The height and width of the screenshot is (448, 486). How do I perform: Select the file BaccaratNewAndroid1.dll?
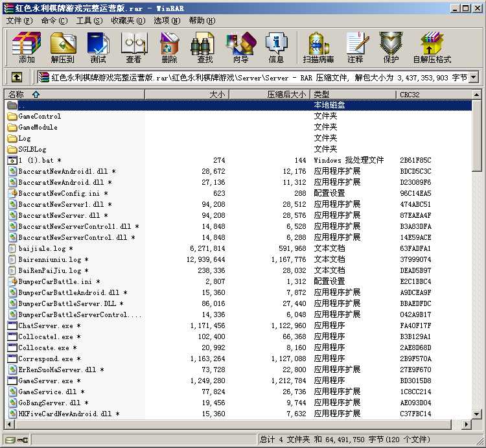tap(67, 171)
